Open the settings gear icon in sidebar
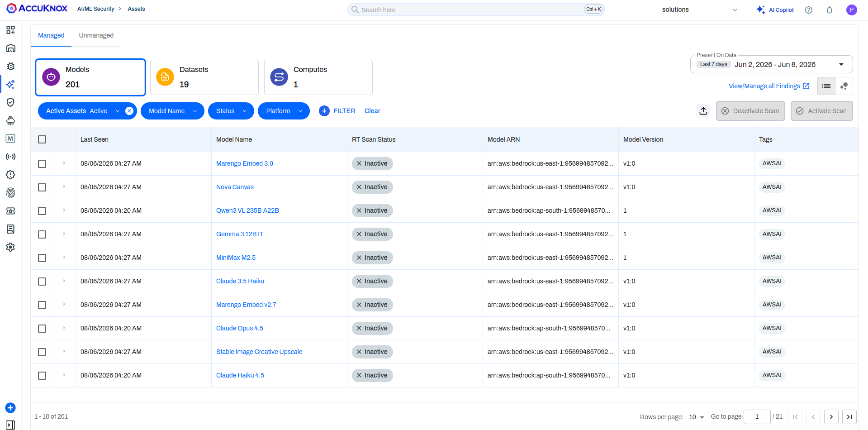Viewport: 868px width, 430px height. 10,247
